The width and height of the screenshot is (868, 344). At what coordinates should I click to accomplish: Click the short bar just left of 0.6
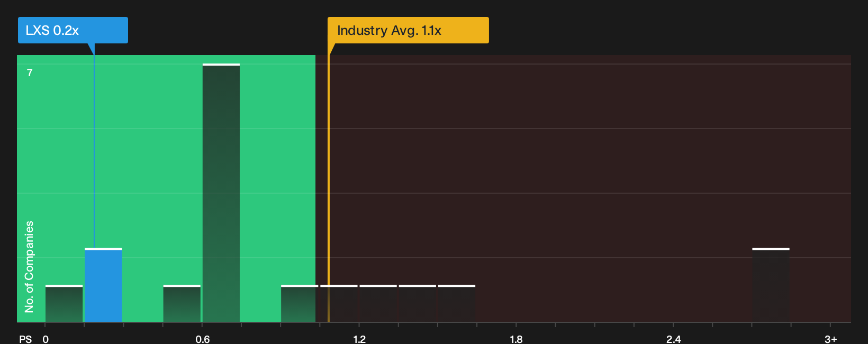pyautogui.click(x=182, y=304)
